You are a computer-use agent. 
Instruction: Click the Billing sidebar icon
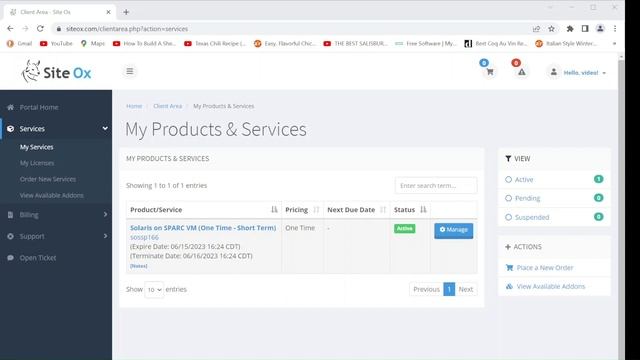[11, 215]
